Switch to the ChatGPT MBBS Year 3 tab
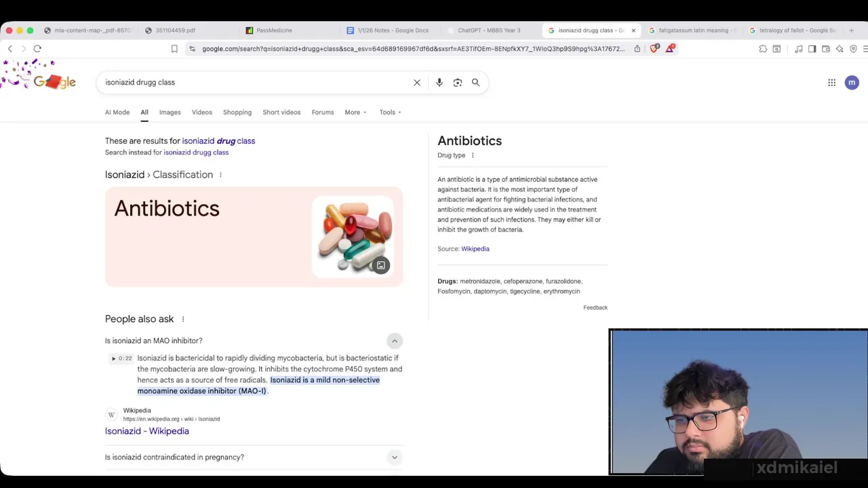868x488 pixels. (488, 30)
